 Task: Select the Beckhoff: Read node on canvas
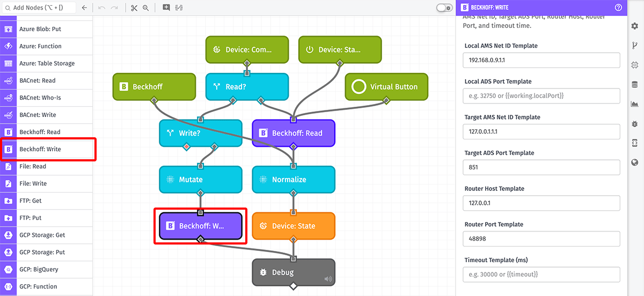pyautogui.click(x=294, y=133)
